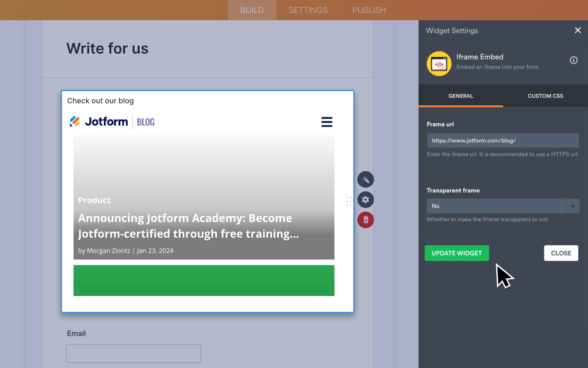Click the magic wand widget wizard icon
The width and height of the screenshot is (588, 368).
pyautogui.click(x=365, y=179)
